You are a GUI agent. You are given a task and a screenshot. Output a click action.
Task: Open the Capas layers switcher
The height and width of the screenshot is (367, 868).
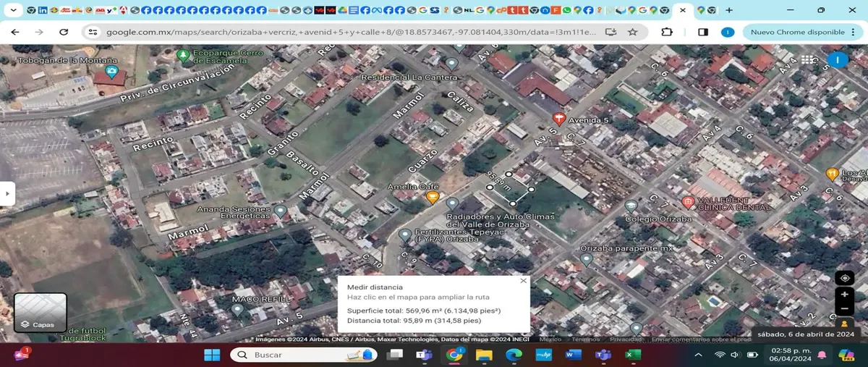[41, 312]
